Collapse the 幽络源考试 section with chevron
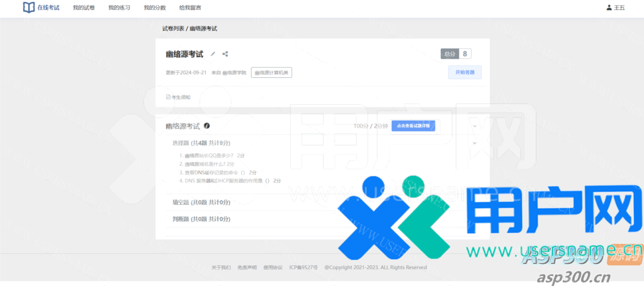 475,126
